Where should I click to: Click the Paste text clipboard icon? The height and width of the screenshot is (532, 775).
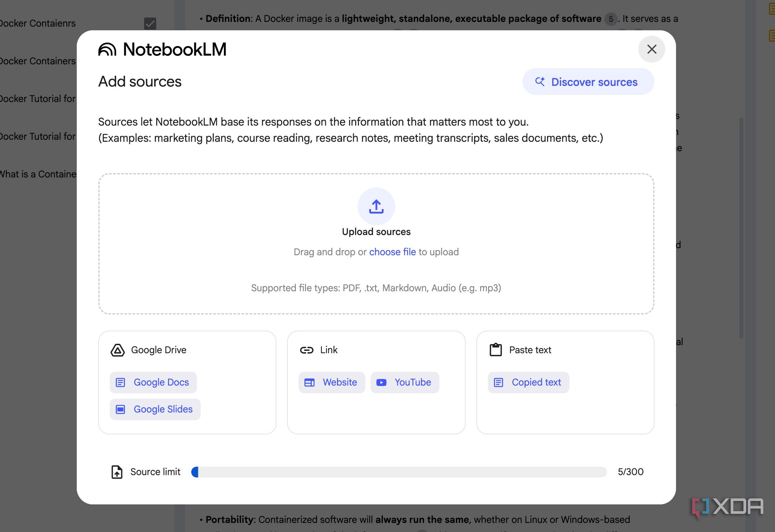(x=496, y=350)
